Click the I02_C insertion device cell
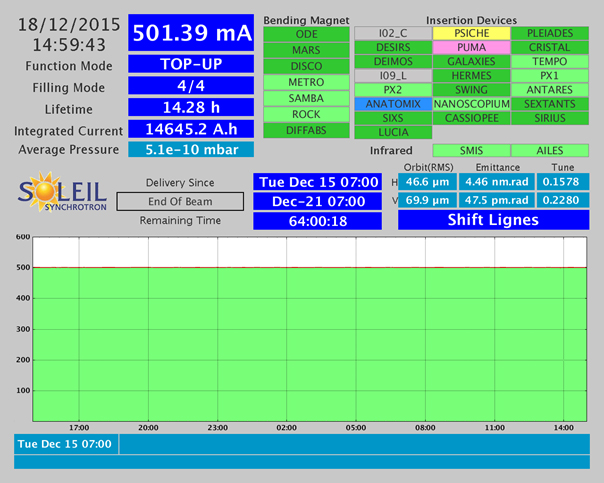This screenshot has height=483, width=604. 392,33
